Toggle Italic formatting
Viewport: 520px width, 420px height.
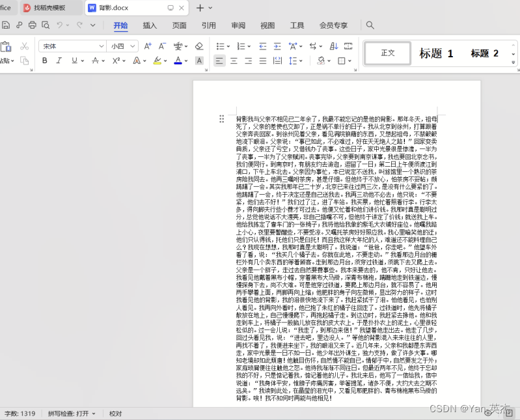[x=59, y=61]
